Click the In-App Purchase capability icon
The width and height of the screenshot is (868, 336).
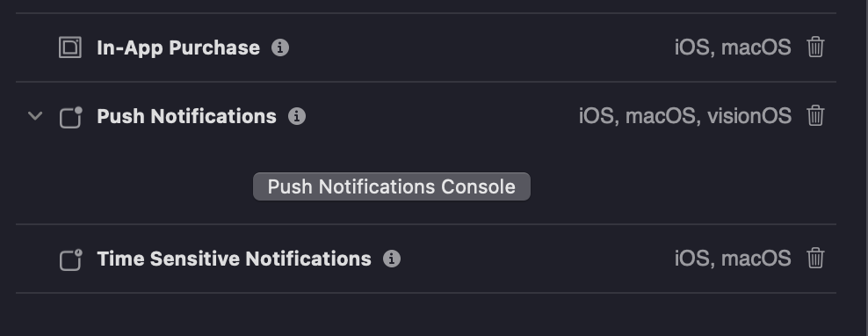(x=70, y=47)
